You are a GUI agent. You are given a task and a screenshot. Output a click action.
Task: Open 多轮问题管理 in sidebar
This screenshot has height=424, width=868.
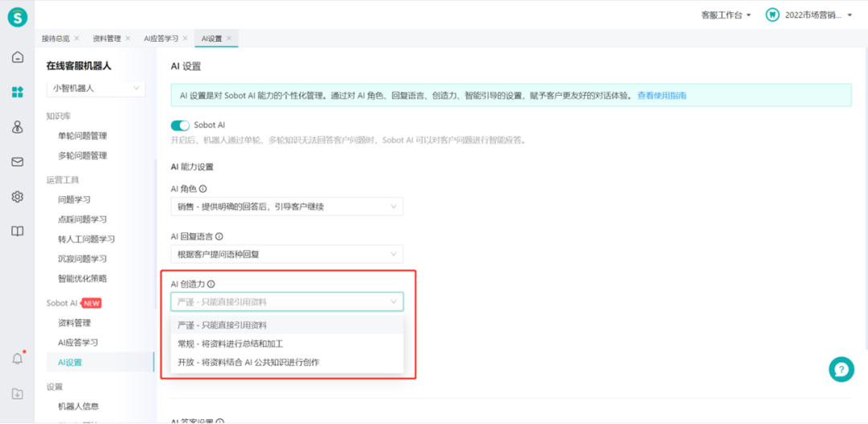tap(83, 156)
